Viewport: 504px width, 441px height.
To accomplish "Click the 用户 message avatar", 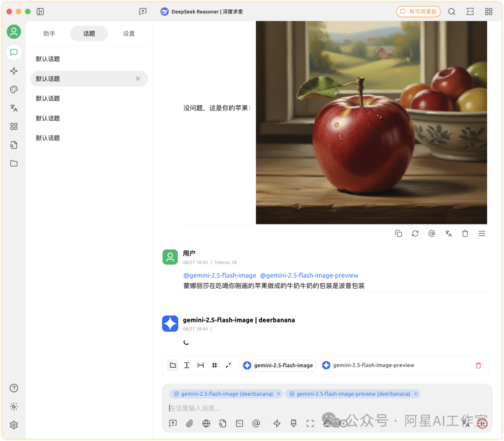I will point(170,257).
